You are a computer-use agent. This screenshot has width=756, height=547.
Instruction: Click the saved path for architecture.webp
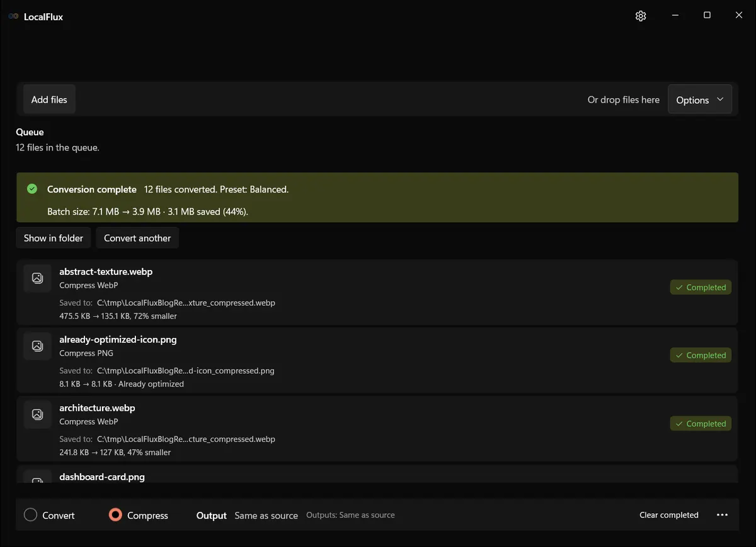point(186,439)
